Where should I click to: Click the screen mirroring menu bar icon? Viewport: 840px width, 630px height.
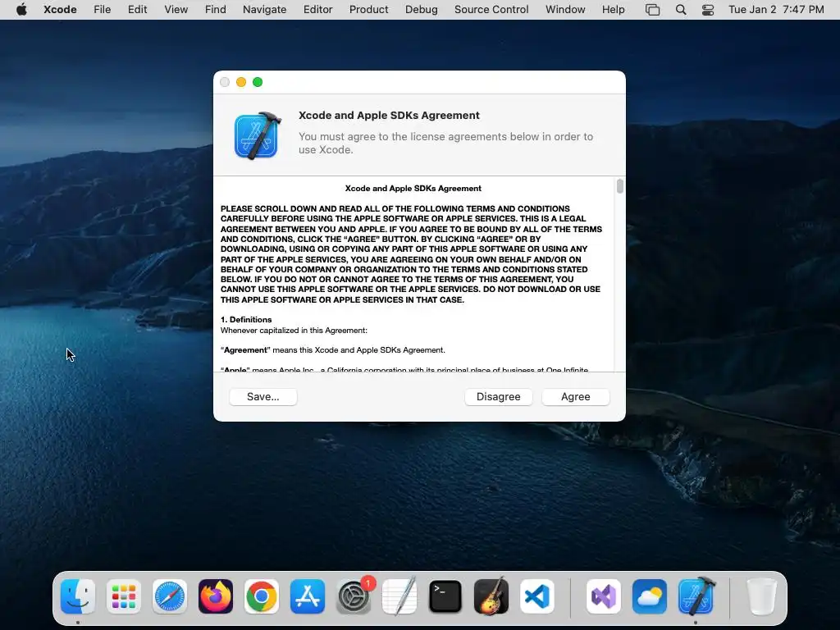tap(652, 10)
